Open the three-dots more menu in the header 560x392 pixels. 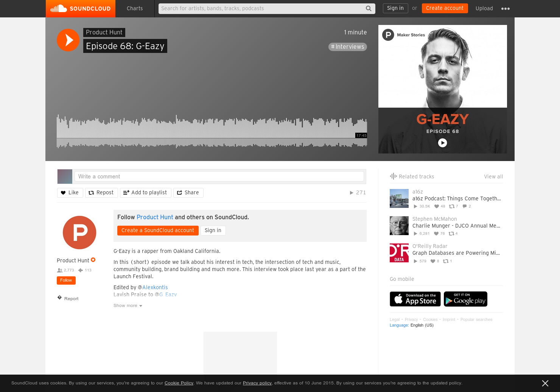click(506, 9)
